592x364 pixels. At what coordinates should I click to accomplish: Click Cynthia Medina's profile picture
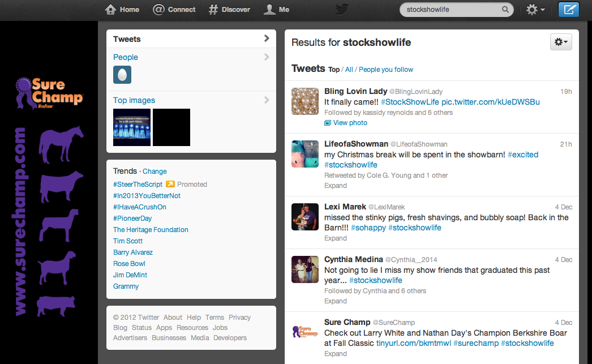(305, 269)
